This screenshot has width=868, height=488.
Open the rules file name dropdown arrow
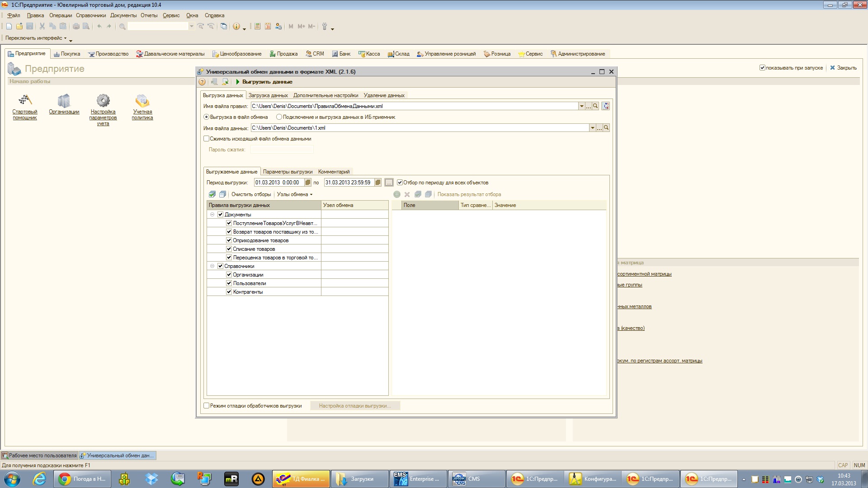click(582, 106)
